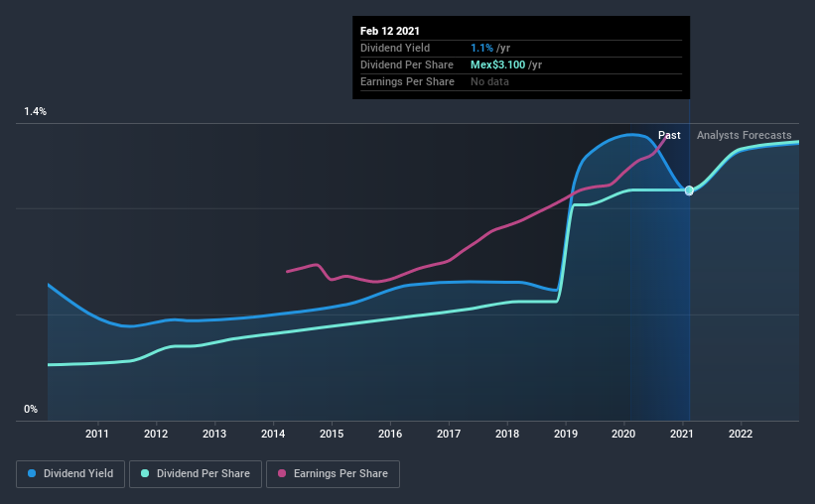Click the Earnings Per Share No data row
This screenshot has height=504, width=815.
tap(521, 81)
